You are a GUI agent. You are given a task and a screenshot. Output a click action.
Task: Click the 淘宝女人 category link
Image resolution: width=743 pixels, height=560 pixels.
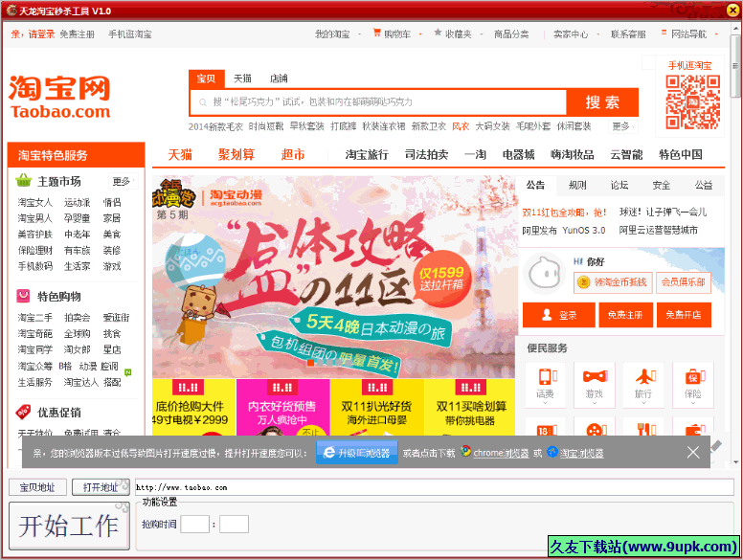(x=35, y=202)
